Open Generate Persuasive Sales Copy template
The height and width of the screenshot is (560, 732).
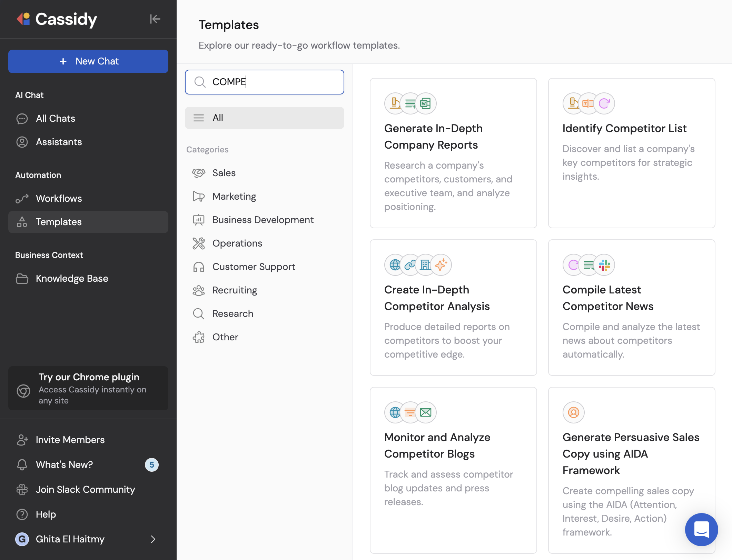coord(632,470)
